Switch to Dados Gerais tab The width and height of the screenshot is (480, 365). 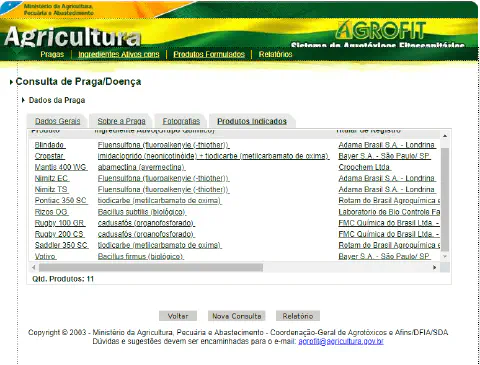point(58,121)
